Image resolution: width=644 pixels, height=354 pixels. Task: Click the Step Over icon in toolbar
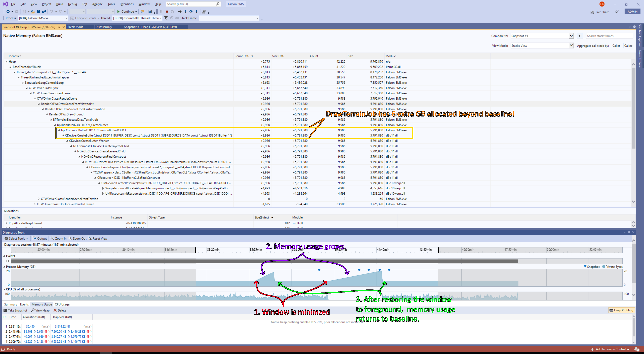pos(191,12)
